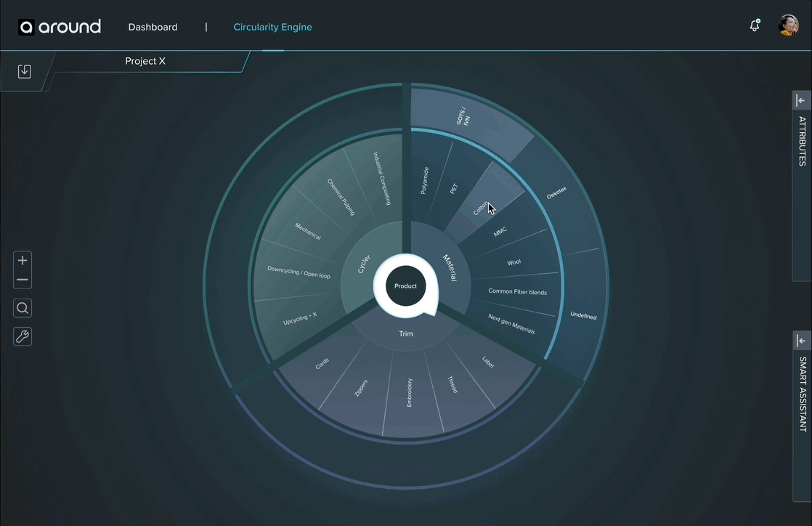Open the Circularity Engine tab
Viewport: 812px width, 526px height.
272,26
